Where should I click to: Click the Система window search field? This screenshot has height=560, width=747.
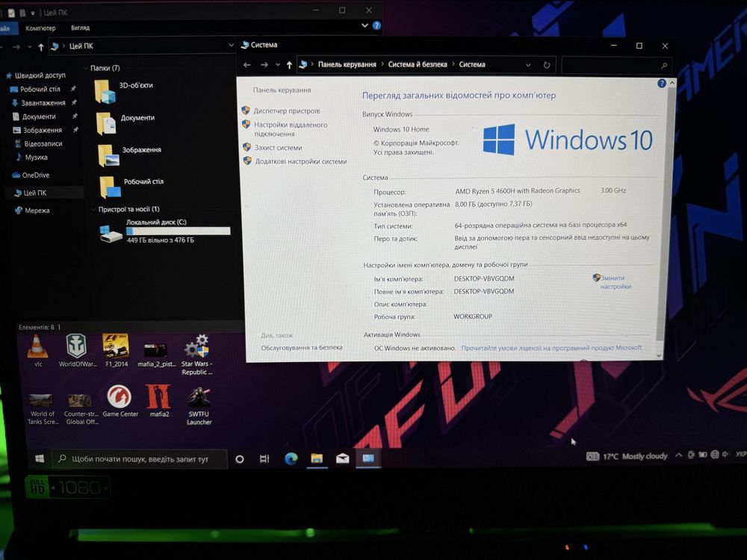coord(616,66)
